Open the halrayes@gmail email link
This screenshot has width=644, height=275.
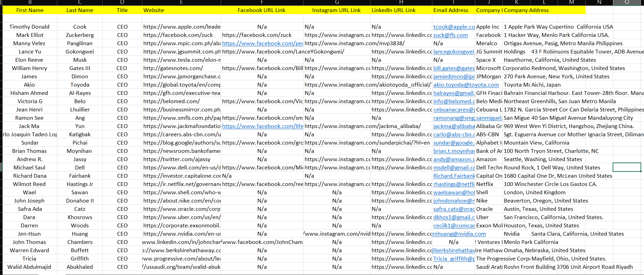[454, 93]
